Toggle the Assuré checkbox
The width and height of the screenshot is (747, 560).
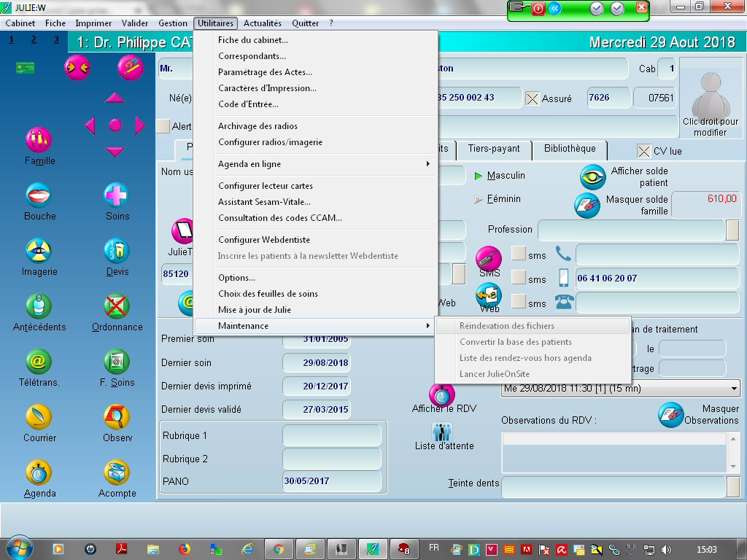(x=533, y=98)
